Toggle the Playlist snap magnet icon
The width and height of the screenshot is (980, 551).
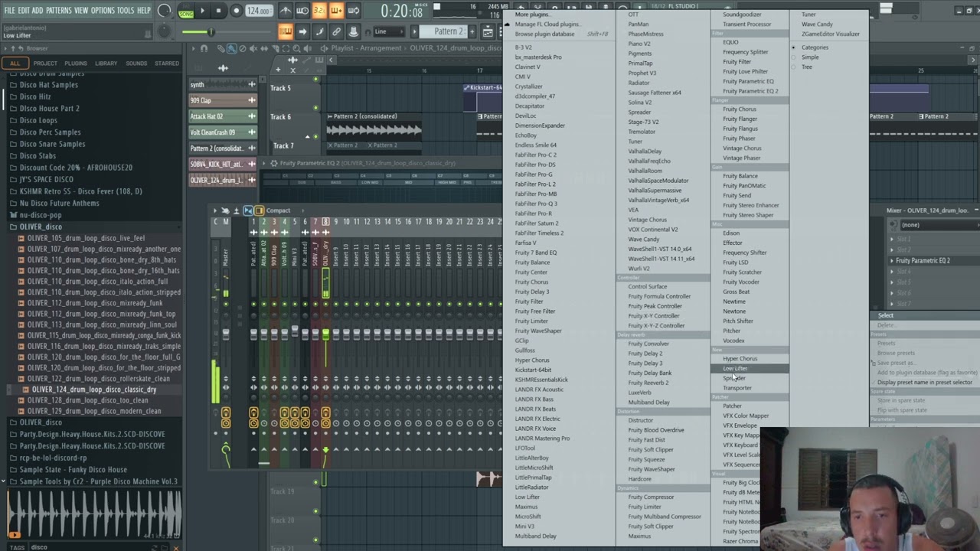pyautogui.click(x=204, y=48)
